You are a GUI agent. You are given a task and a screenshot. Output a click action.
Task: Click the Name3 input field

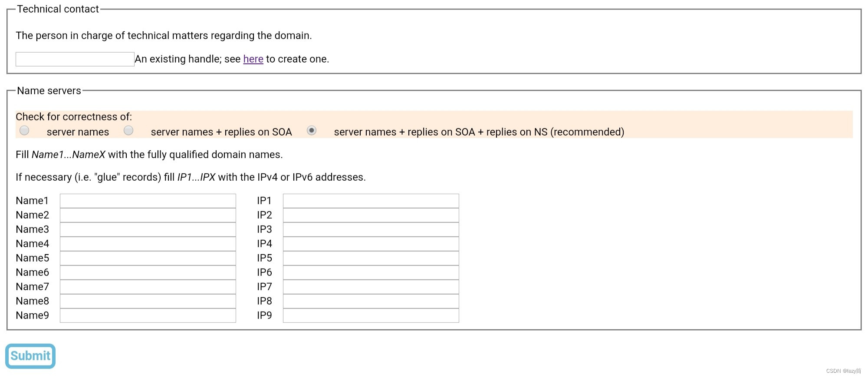coord(148,229)
